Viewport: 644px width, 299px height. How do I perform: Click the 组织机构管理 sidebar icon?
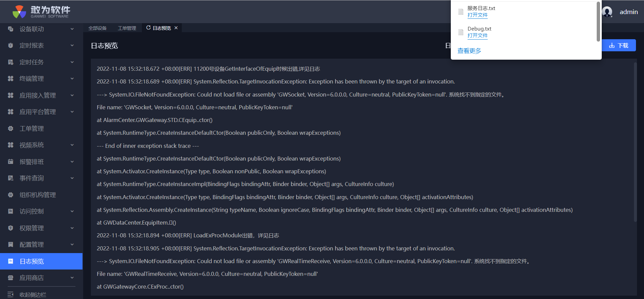click(x=11, y=195)
